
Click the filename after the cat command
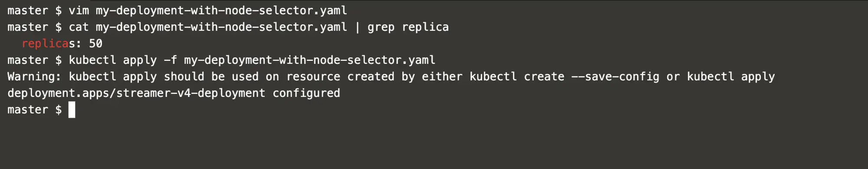pos(221,27)
